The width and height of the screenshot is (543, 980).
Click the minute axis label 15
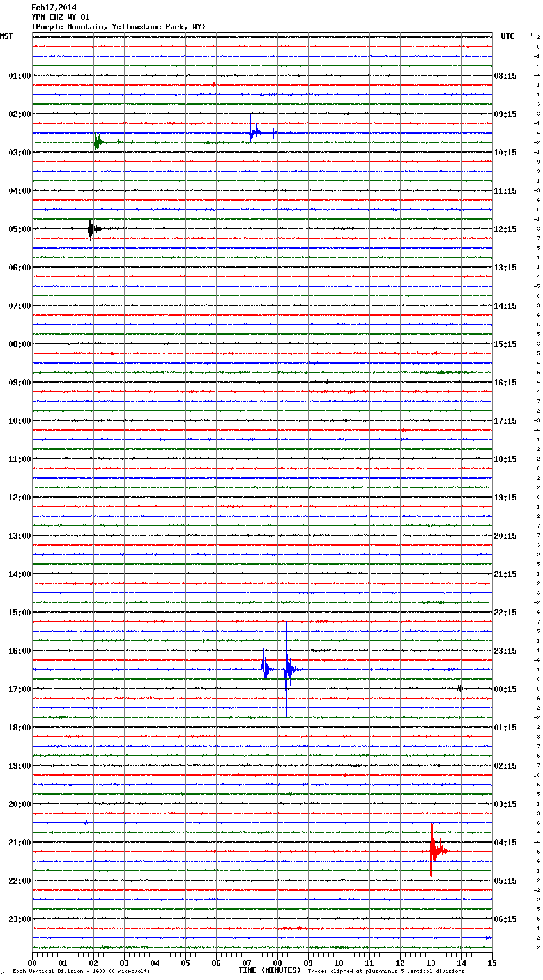[x=492, y=963]
